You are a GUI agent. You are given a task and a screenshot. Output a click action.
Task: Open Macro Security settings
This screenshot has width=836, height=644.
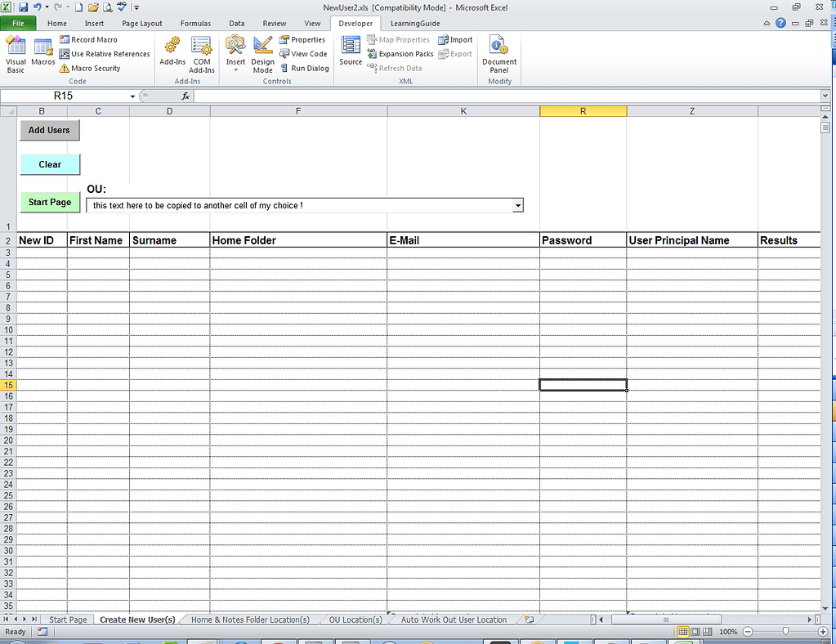(90, 68)
